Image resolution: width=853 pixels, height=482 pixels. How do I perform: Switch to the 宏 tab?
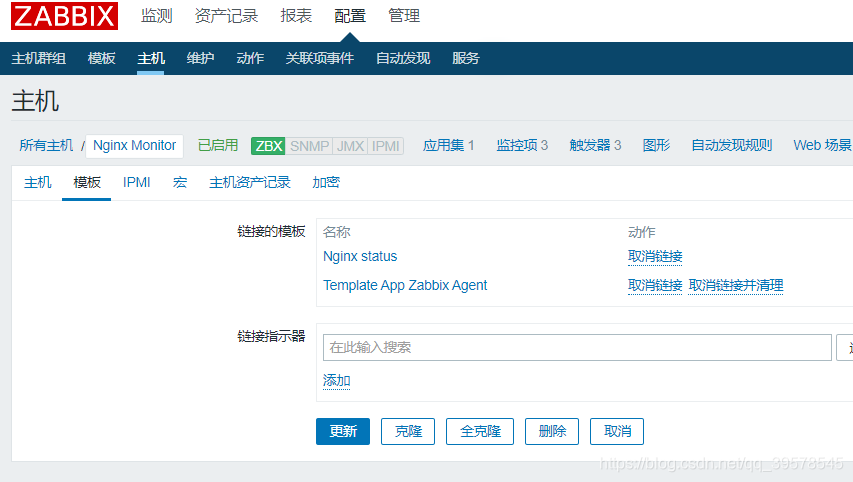(180, 182)
